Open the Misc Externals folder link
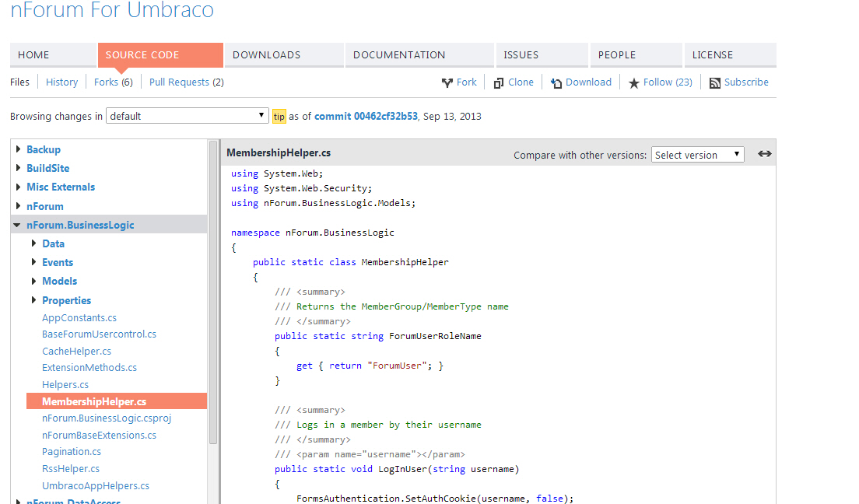This screenshot has width=859, height=504. 61,187
